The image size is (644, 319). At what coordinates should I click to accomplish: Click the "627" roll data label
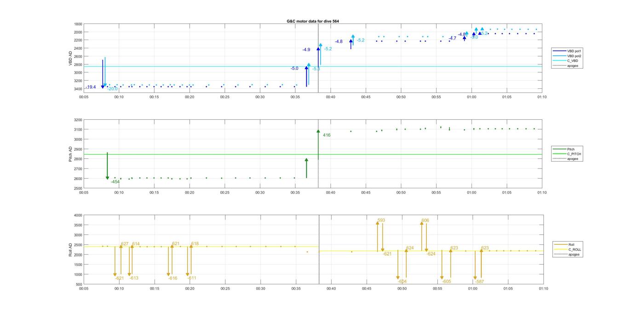pyautogui.click(x=125, y=244)
